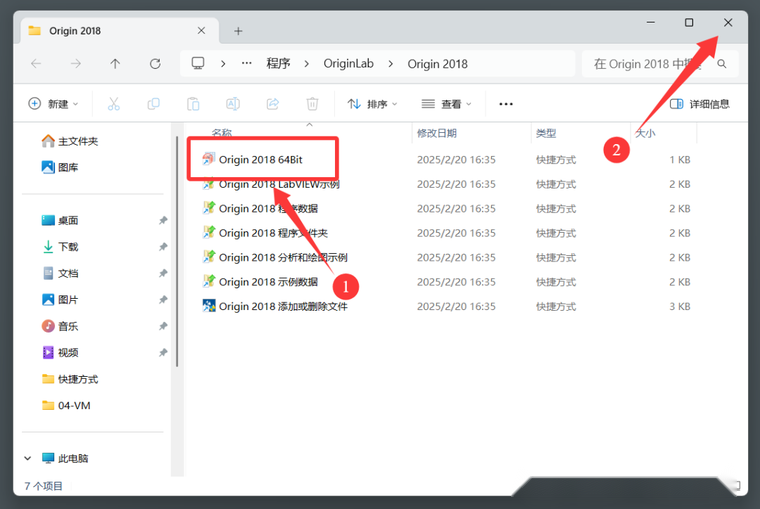
Task: Collapse the This PC (此电脑) tree node
Action: (28, 458)
